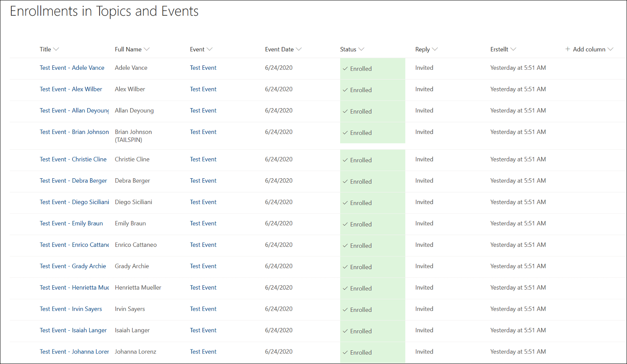Click Test Event link in Alex Wilber's row
The height and width of the screenshot is (364, 627).
point(203,89)
